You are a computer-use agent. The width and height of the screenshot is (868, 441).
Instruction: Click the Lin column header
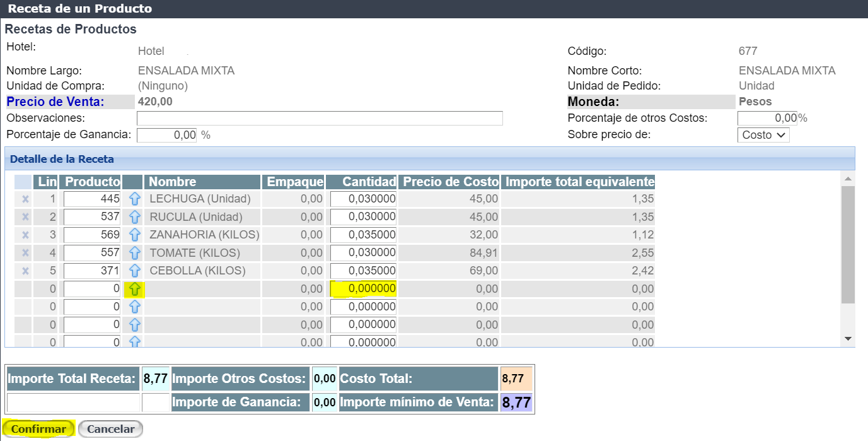(x=45, y=182)
